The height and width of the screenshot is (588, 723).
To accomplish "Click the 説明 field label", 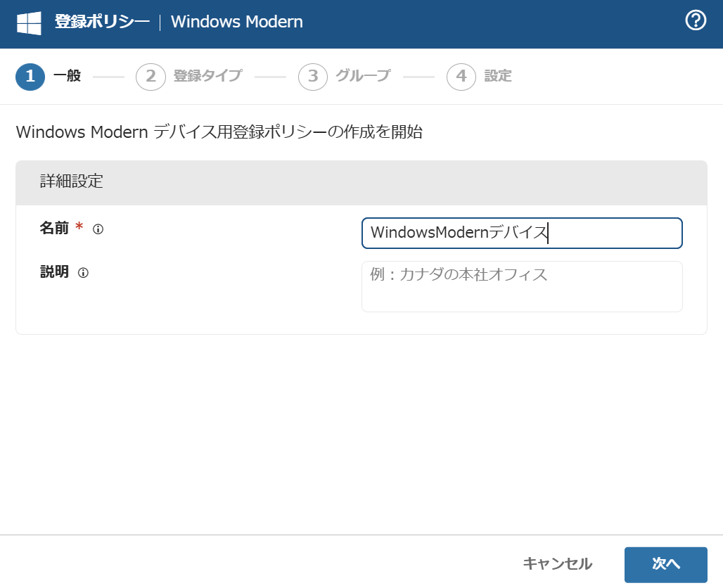I will 54,271.
